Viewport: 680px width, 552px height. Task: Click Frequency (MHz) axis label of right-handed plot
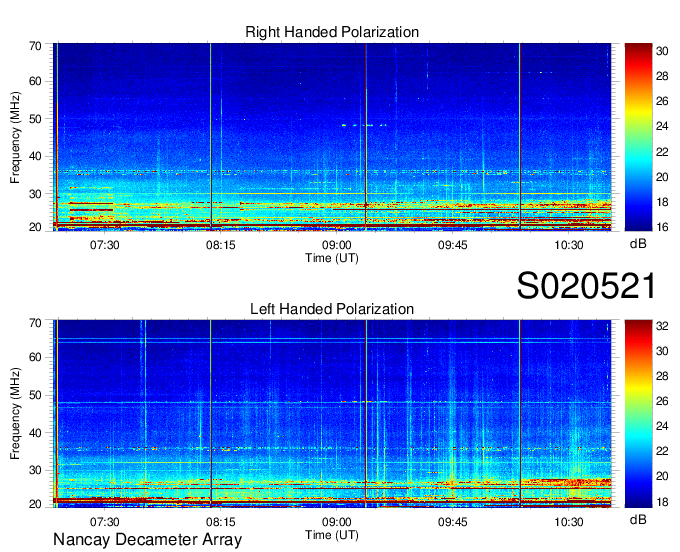click(x=15, y=137)
